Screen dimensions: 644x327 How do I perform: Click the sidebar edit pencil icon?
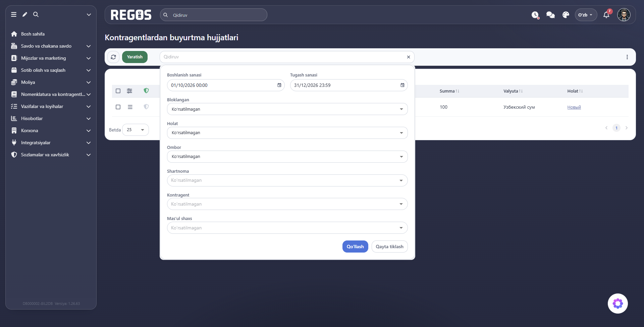point(25,14)
